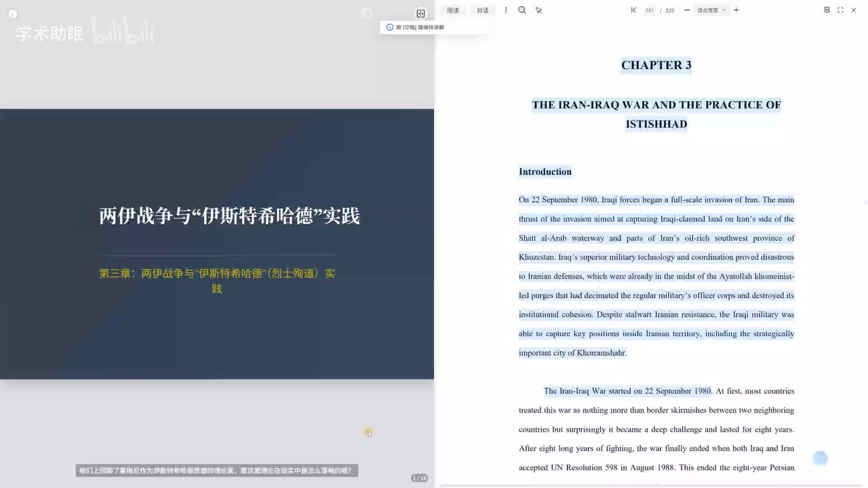The height and width of the screenshot is (488, 868).
Task: Click the print or layout icon
Action: point(827,10)
